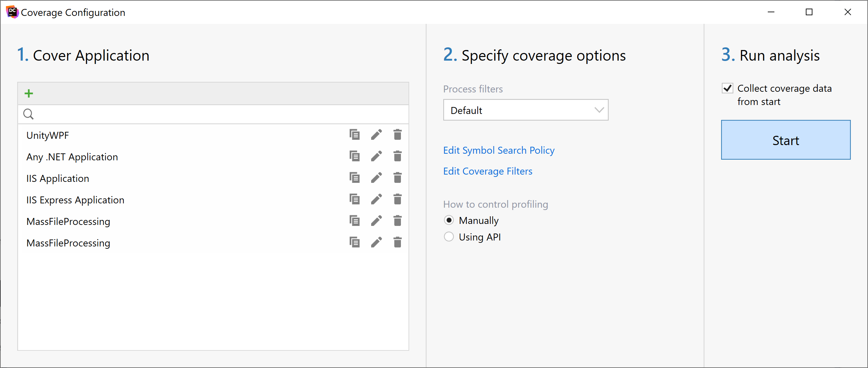Image resolution: width=868 pixels, height=368 pixels.
Task: Click the search magnifier icon
Action: click(28, 114)
